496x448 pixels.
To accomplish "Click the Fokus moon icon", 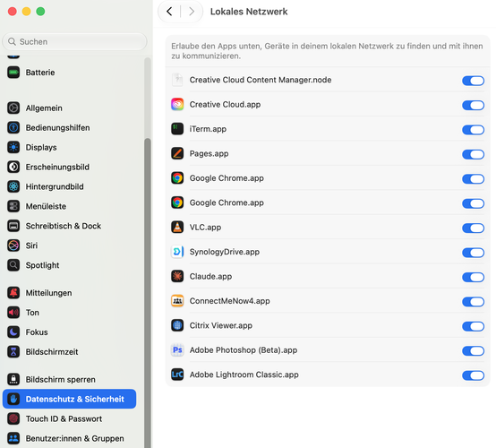I will click(x=13, y=332).
